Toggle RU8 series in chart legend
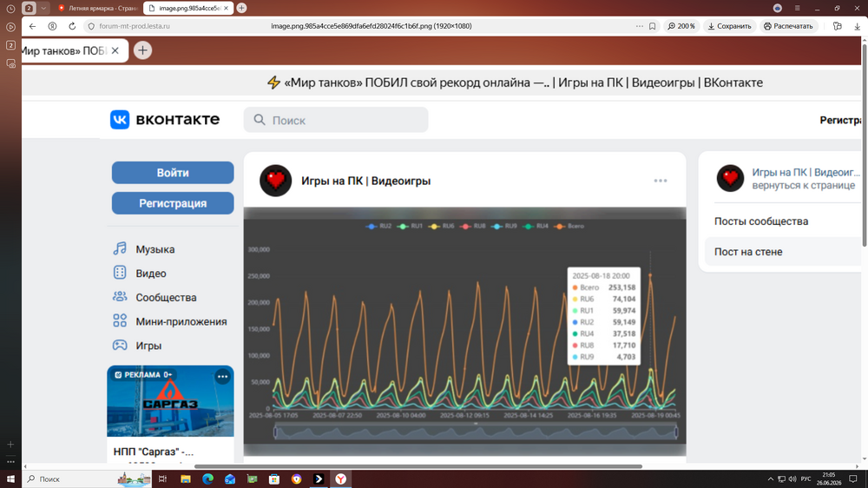 tap(473, 226)
